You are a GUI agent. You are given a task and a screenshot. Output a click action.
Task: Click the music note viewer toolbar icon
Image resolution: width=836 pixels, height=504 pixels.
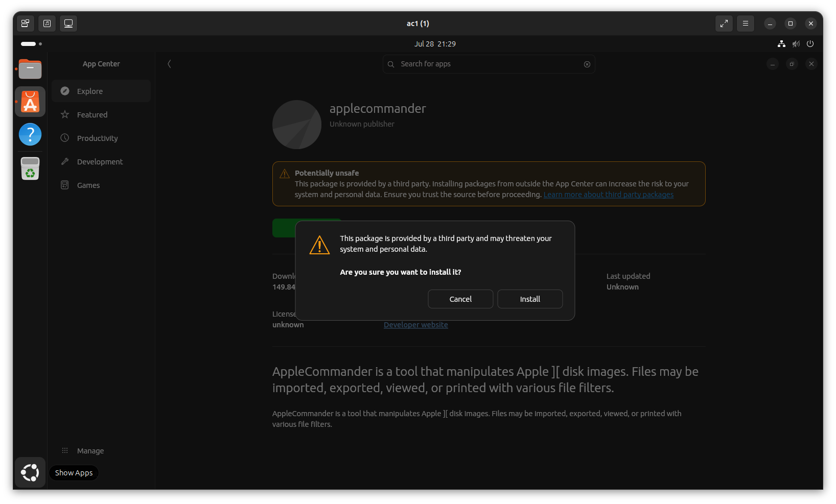pos(47,23)
